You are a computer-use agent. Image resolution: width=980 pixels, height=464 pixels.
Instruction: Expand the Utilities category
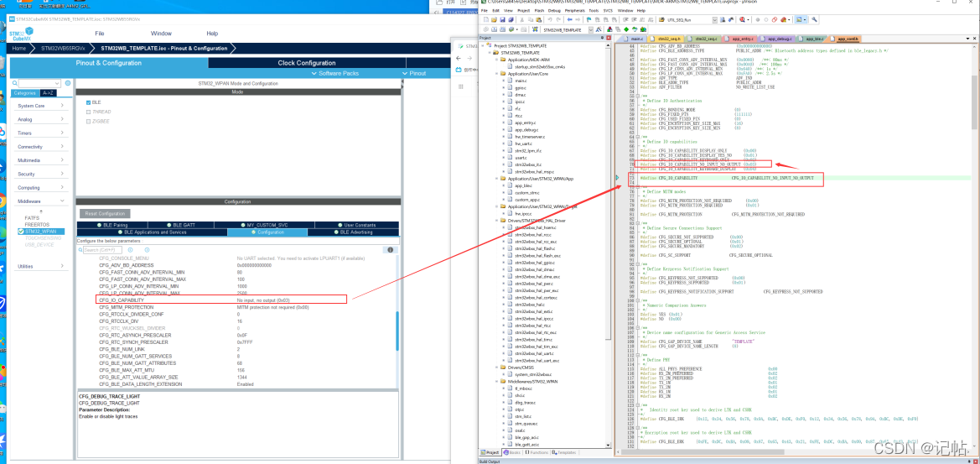point(41,266)
